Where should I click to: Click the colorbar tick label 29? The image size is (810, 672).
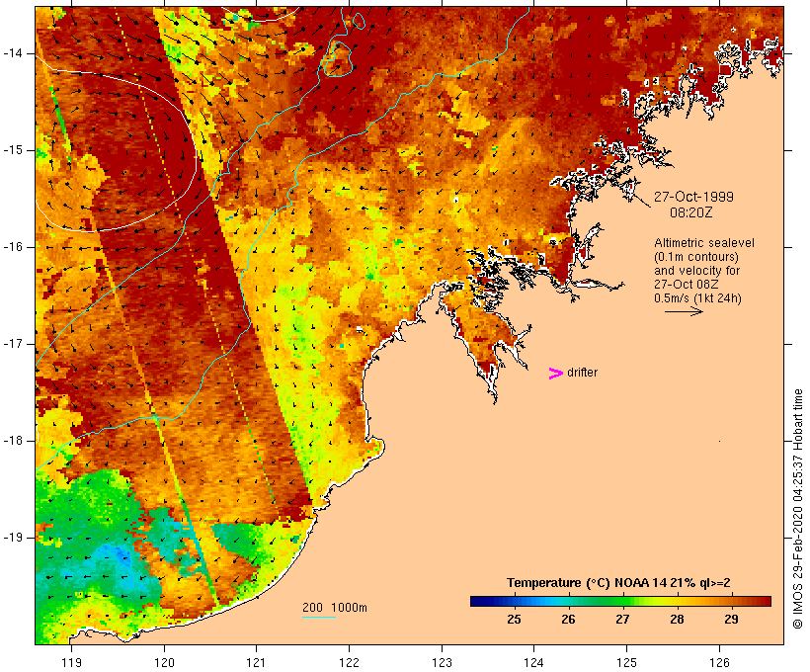[x=731, y=620]
